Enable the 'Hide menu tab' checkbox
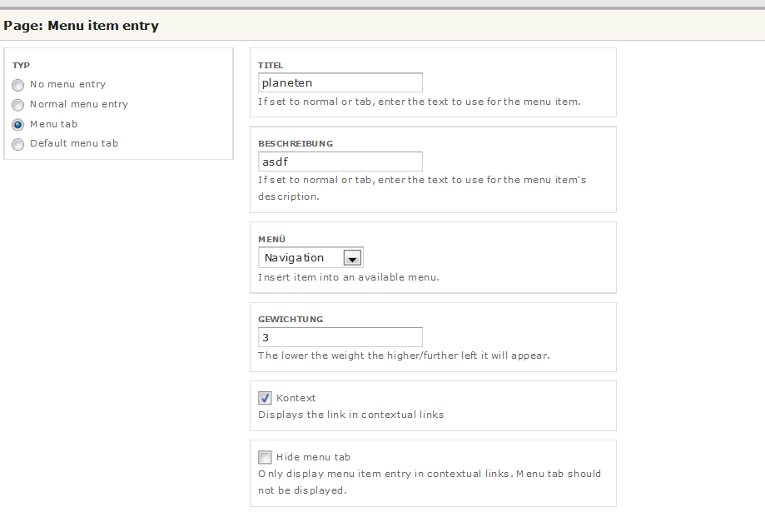Screen dimensions: 765x532 266,457
